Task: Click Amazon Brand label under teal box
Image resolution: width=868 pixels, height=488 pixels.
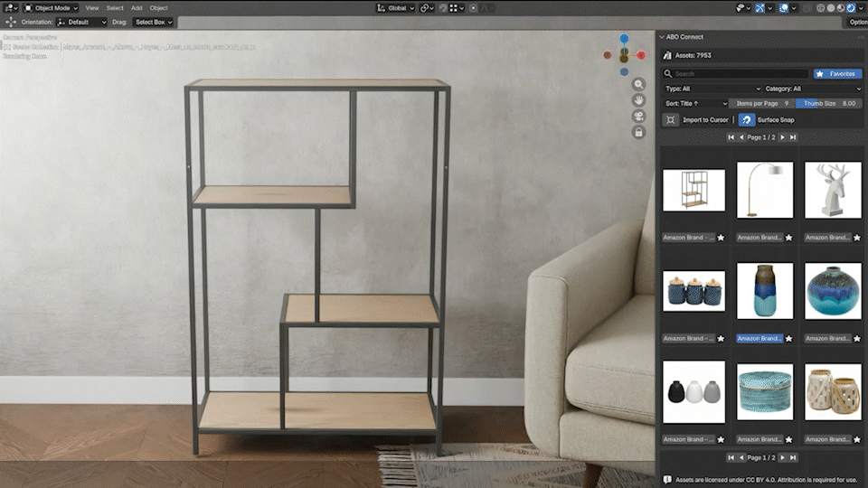Action: tap(759, 439)
